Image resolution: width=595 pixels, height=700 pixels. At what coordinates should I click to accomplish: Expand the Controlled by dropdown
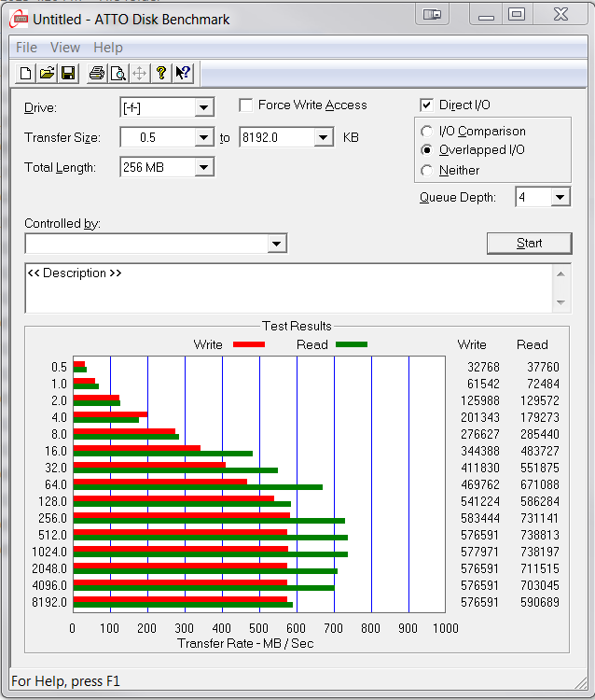pyautogui.click(x=277, y=244)
